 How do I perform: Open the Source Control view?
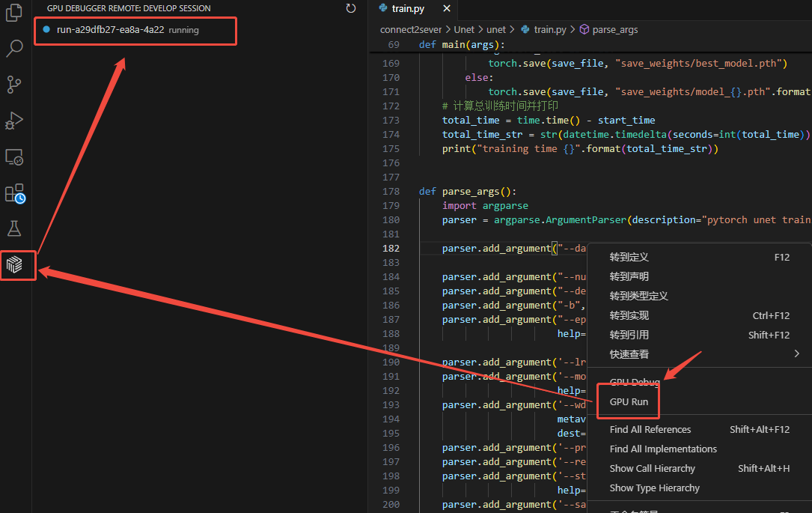click(14, 85)
